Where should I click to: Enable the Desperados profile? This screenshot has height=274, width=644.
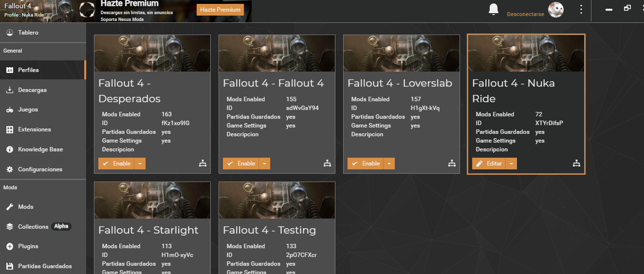pyautogui.click(x=116, y=164)
